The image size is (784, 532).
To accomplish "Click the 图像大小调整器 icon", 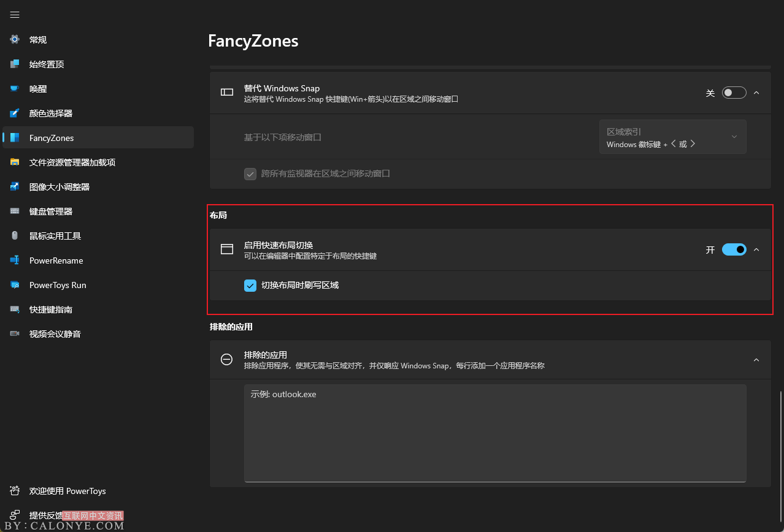I will click(x=15, y=186).
